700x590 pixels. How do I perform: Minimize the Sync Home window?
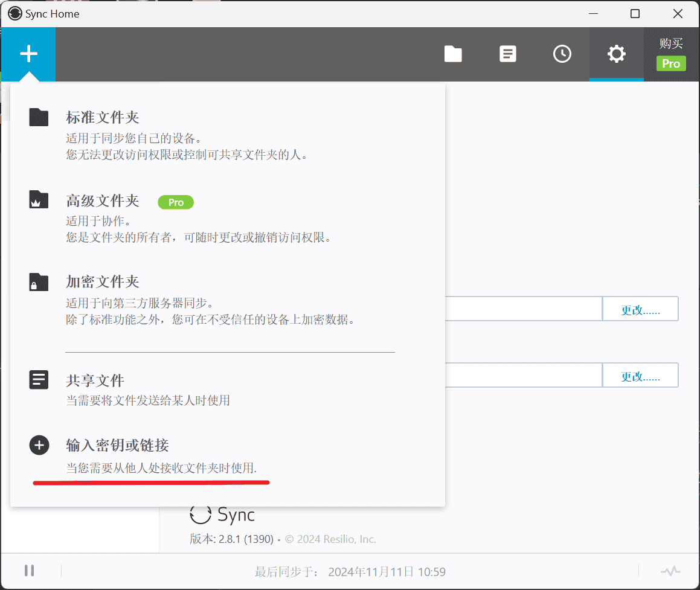593,14
